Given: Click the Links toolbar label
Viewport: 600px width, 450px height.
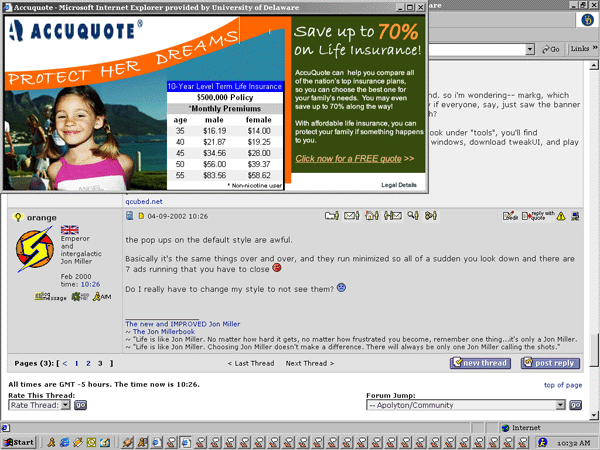Looking at the screenshot, I should pyautogui.click(x=580, y=49).
